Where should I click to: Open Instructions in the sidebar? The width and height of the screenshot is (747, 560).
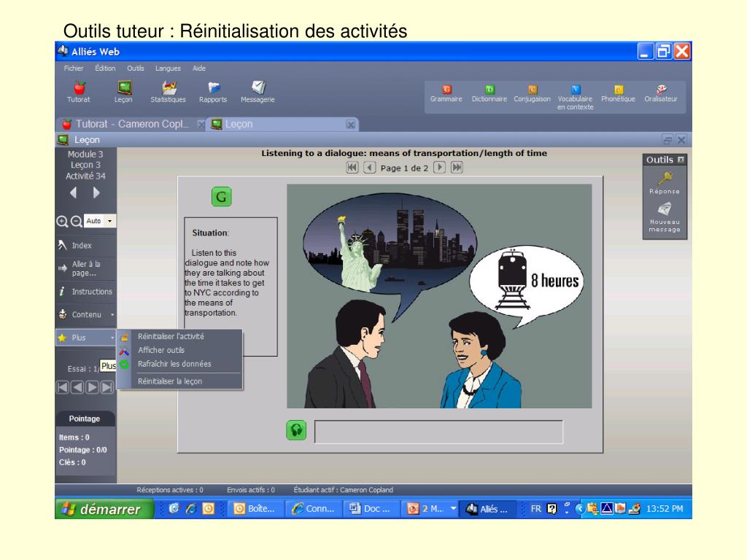click(x=86, y=292)
